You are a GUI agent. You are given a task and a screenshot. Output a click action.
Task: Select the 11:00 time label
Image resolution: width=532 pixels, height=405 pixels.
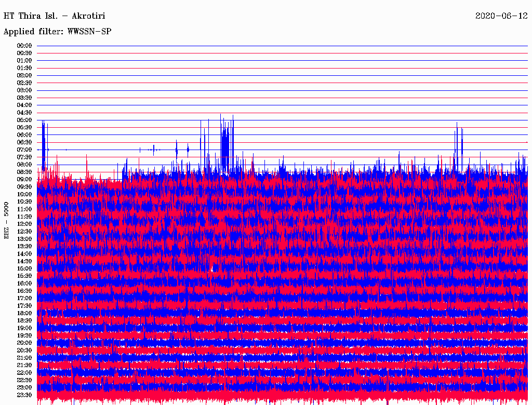pos(24,209)
